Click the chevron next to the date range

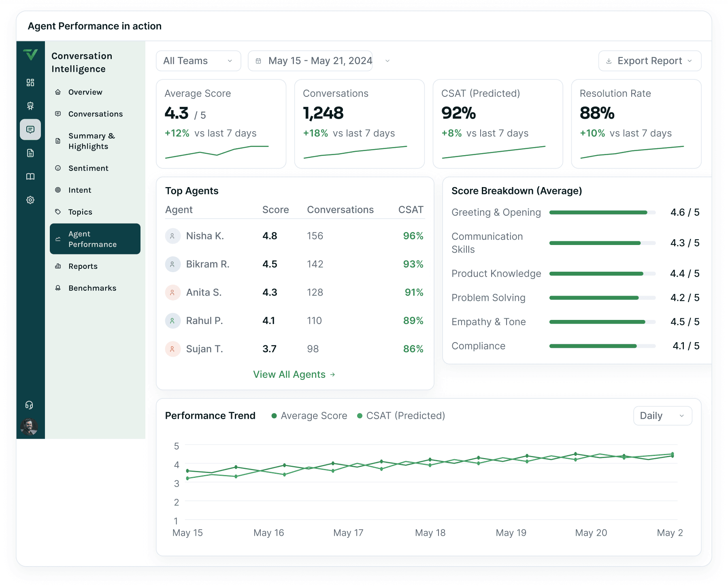click(387, 61)
